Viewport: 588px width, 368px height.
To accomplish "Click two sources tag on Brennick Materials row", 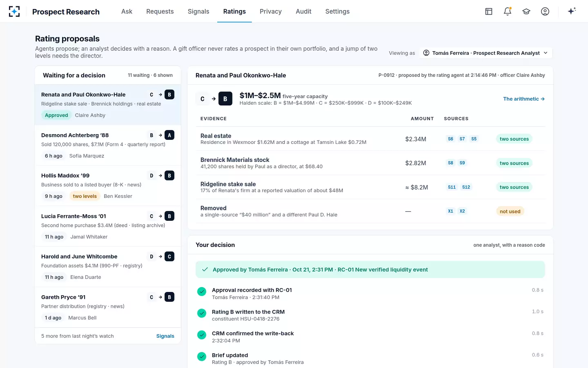I will [x=514, y=163].
